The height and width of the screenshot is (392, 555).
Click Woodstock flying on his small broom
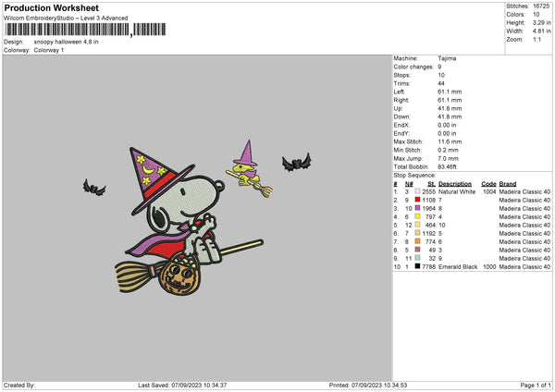249,168
